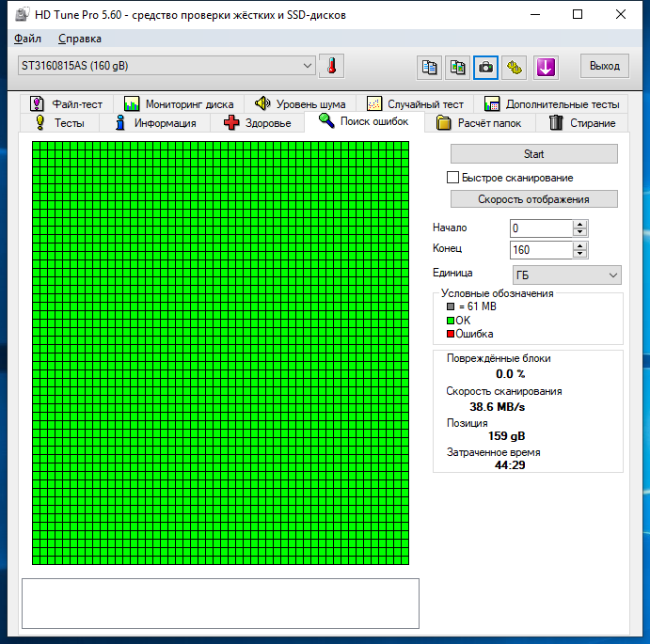This screenshot has width=650, height=644.
Task: Increase the Конец value with up arrow
Action: click(580, 245)
